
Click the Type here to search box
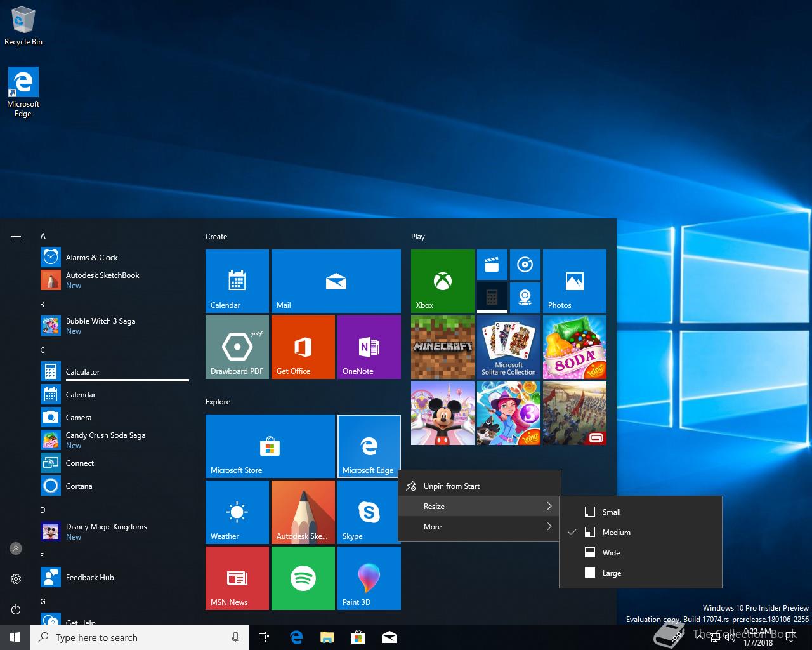[x=133, y=637]
